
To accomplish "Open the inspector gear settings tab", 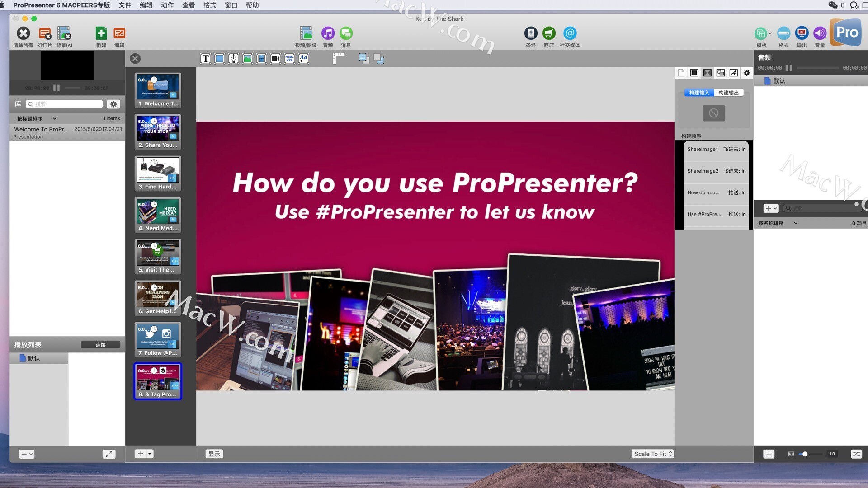I will click(x=747, y=73).
